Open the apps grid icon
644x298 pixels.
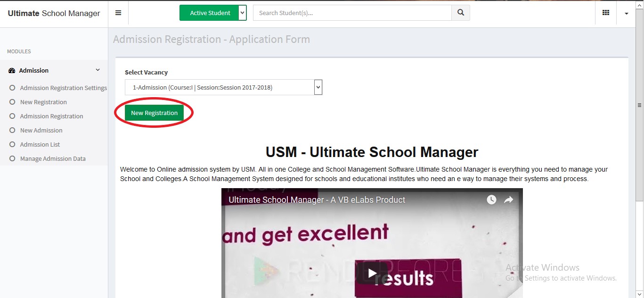(606, 13)
